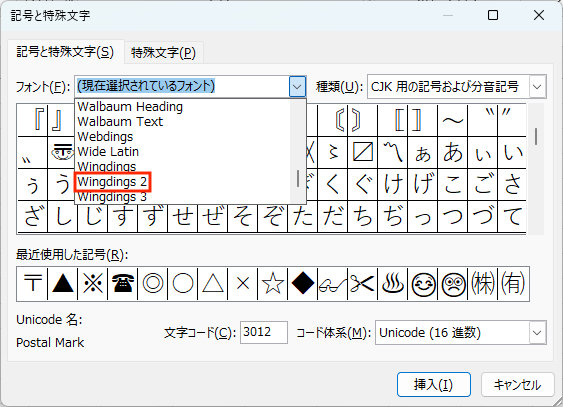This screenshot has height=407, width=563.
Task: Pick the multiplication × recent symbol
Action: pos(243,284)
